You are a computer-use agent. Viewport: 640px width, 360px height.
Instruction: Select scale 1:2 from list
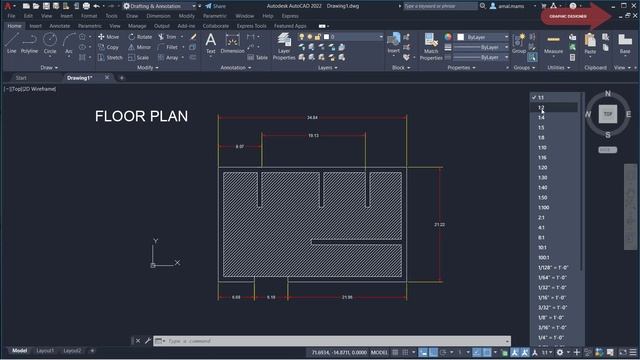click(553, 107)
